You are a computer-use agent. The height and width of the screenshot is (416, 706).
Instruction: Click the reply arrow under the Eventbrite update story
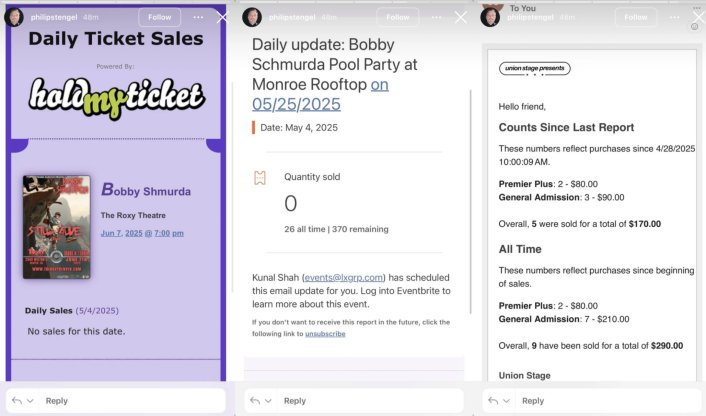tap(254, 400)
